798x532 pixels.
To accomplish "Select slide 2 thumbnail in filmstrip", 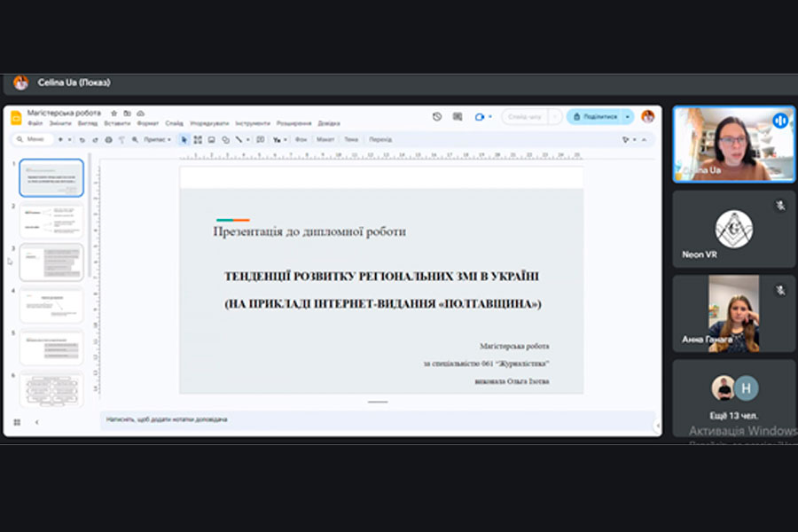I will click(51, 220).
